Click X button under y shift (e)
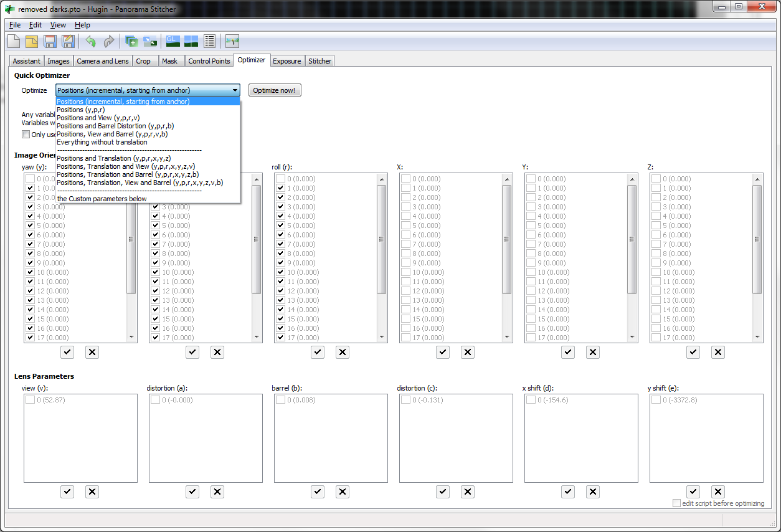 tap(718, 492)
